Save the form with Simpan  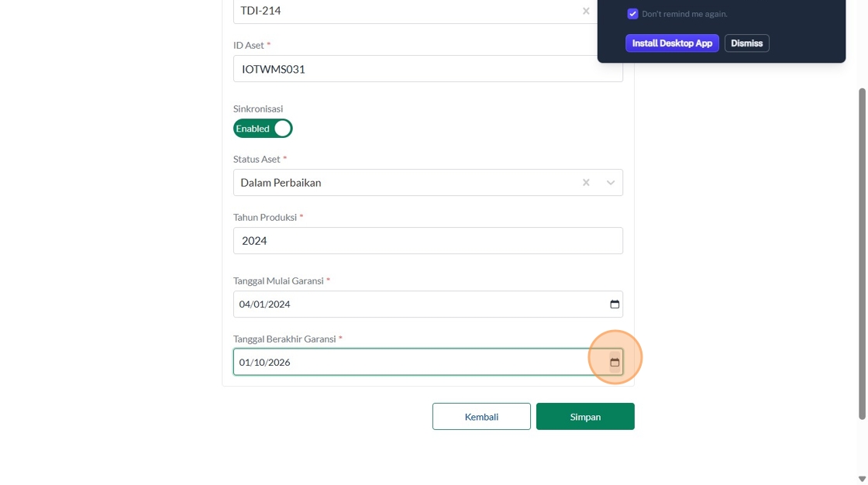tap(585, 417)
